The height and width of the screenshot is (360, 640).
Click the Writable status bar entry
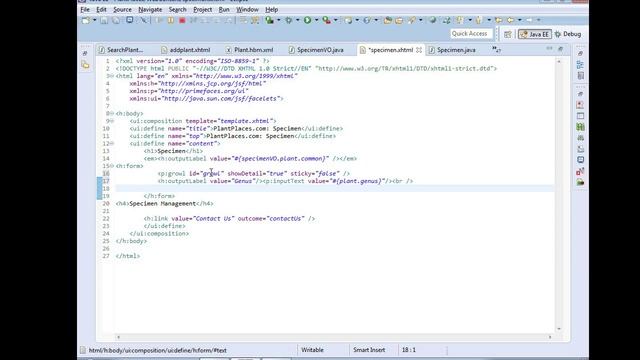[312, 350]
